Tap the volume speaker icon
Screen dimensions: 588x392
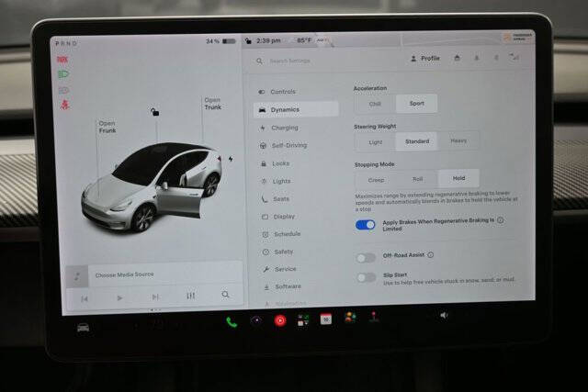point(444,316)
